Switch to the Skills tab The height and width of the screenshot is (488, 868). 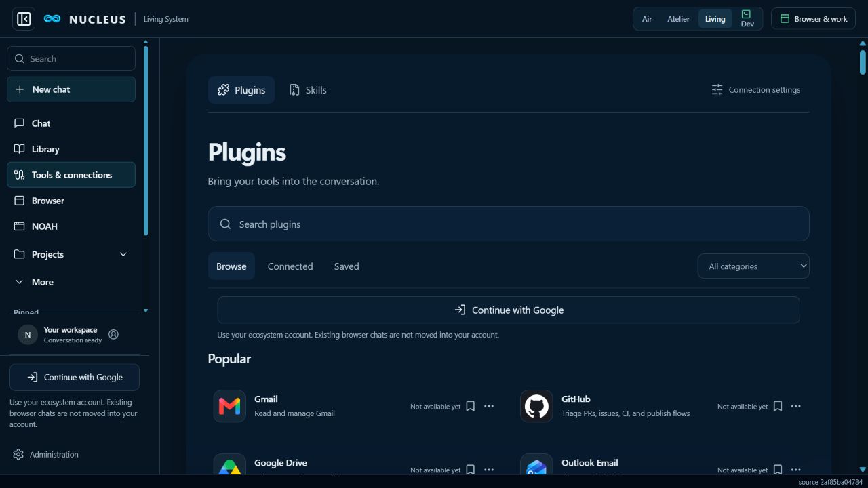coord(308,90)
